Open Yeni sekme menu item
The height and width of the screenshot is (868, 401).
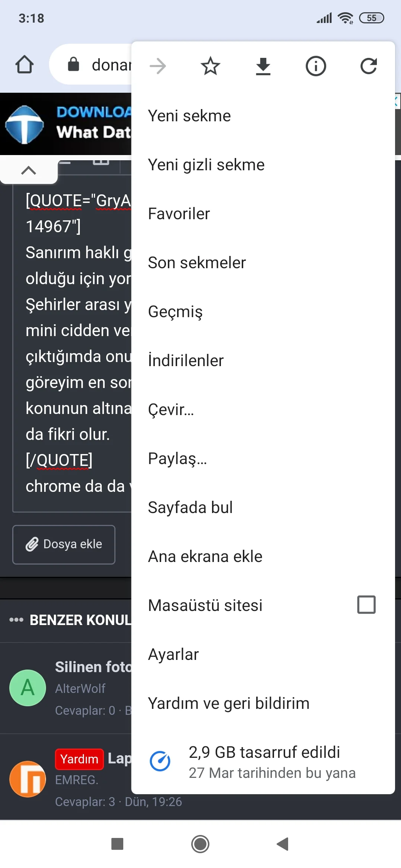189,116
